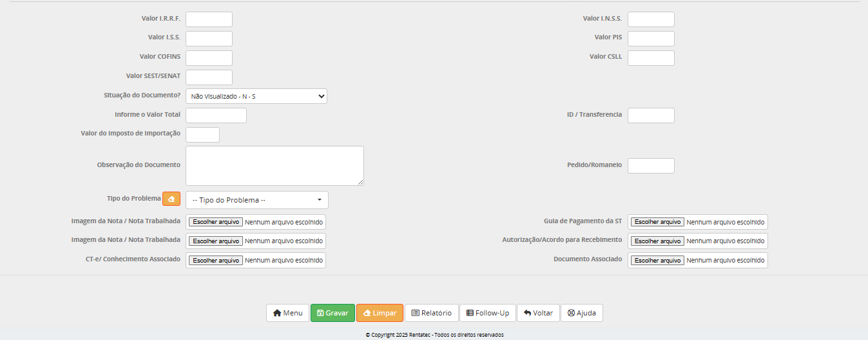Image resolution: width=868 pixels, height=340 pixels.
Task: Click the Valor PIS input field
Action: (x=651, y=39)
